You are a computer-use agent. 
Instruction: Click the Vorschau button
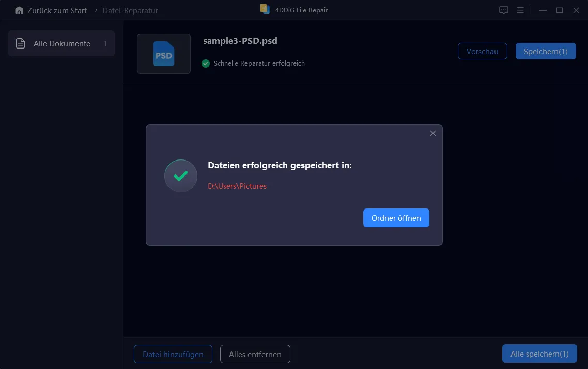pyautogui.click(x=482, y=51)
